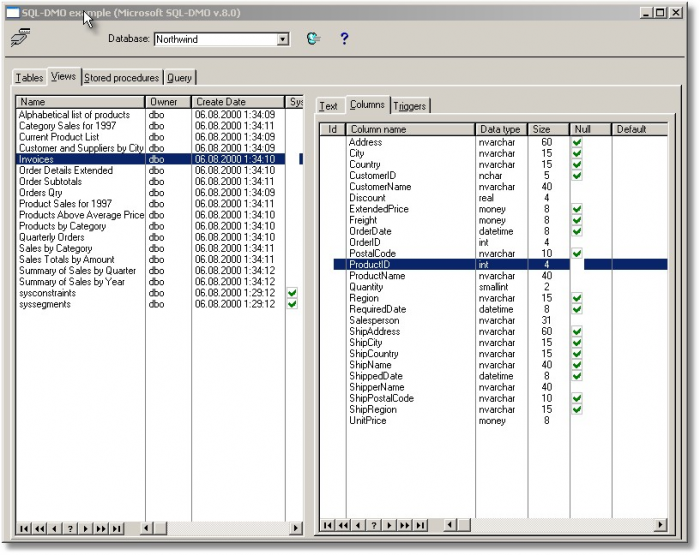The height and width of the screenshot is (555, 700).
Task: Go to first record in views navigator
Action: point(24,529)
